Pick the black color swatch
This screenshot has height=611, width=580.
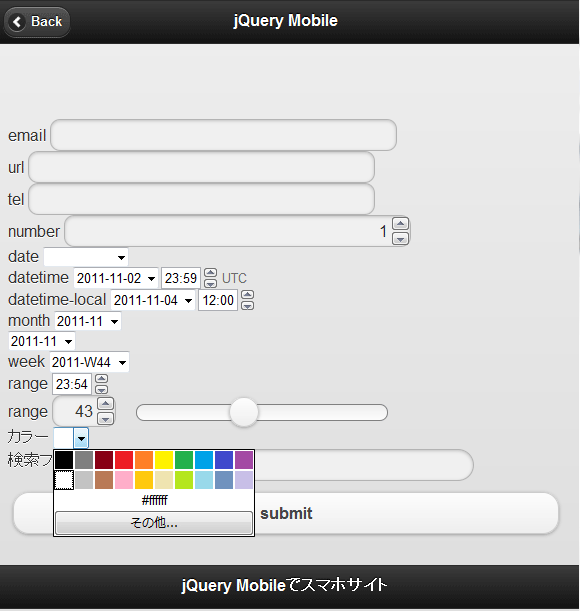pos(64,460)
